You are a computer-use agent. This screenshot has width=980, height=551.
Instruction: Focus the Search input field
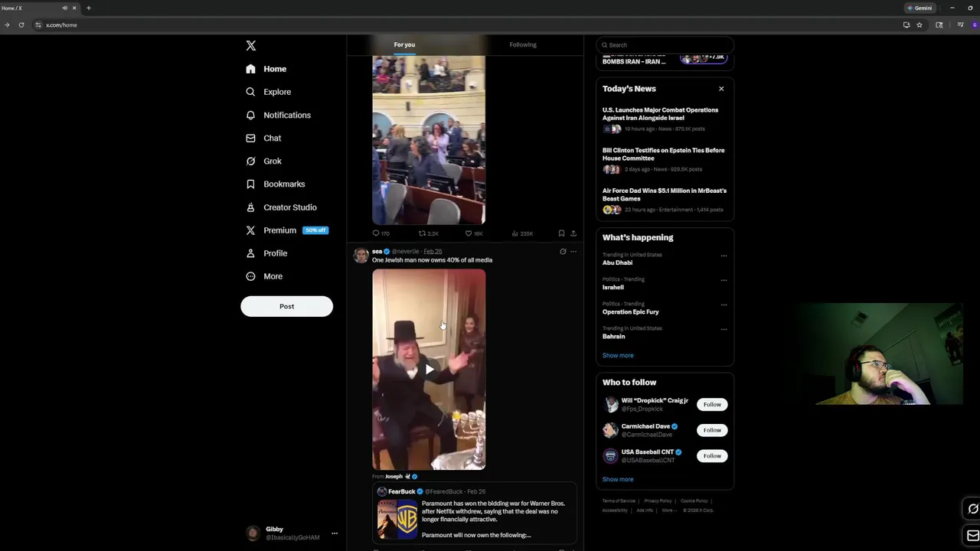point(665,45)
